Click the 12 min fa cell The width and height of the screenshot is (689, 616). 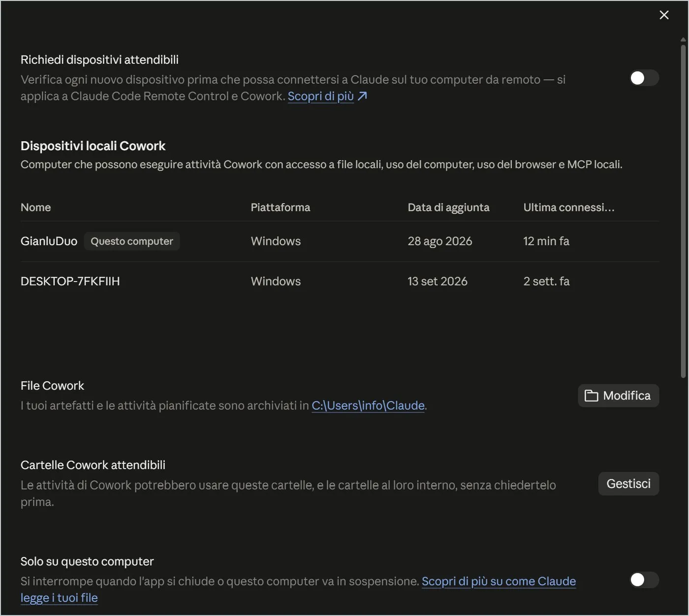546,241
